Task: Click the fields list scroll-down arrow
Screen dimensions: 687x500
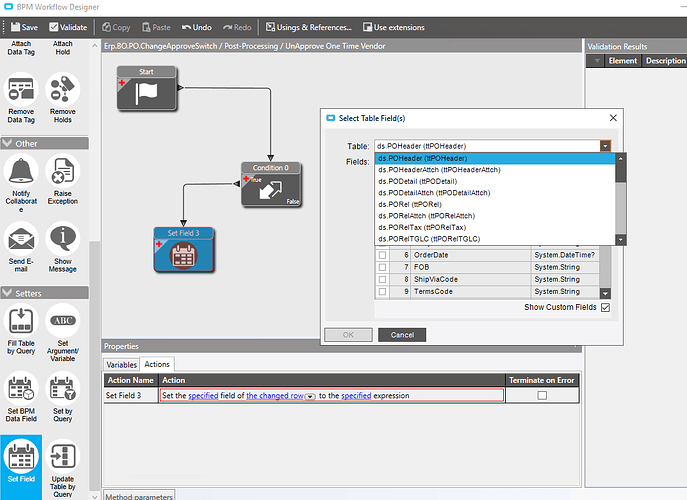Action: [605, 294]
